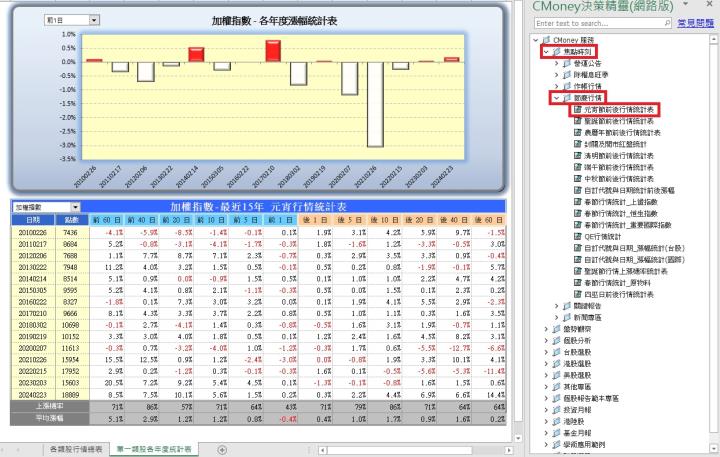Open the 加權指數 dropdown in the table
This screenshot has width=720, height=457.
pyautogui.click(x=76, y=208)
